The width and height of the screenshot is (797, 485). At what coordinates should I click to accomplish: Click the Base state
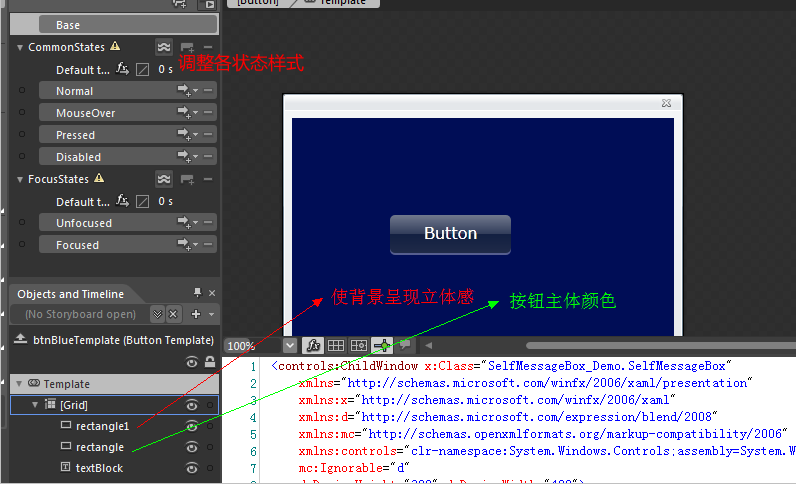click(x=68, y=25)
